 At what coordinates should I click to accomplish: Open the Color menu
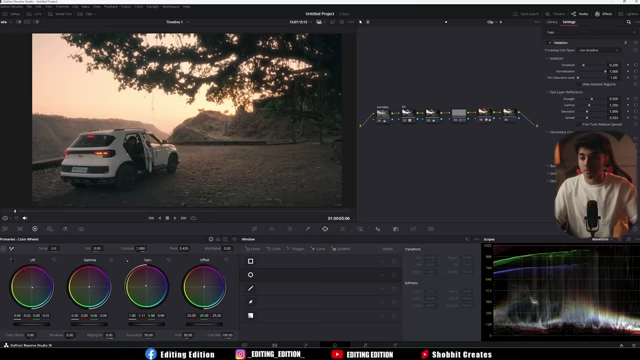[139, 7]
